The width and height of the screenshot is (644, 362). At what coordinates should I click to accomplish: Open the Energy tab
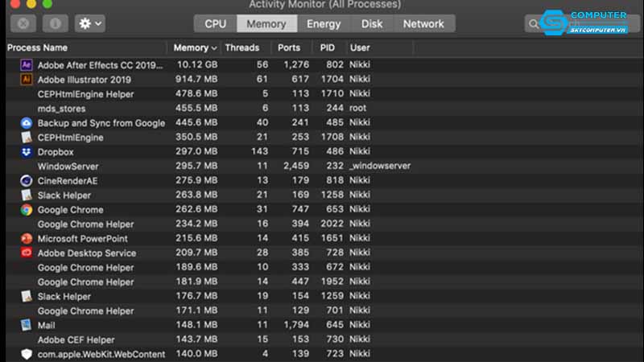click(324, 24)
